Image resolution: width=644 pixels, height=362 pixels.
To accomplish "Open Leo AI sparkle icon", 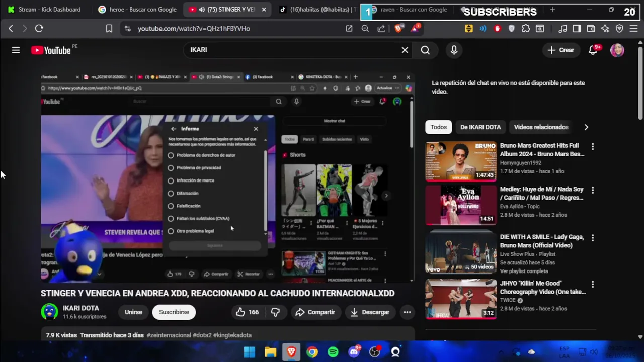I will point(605,29).
